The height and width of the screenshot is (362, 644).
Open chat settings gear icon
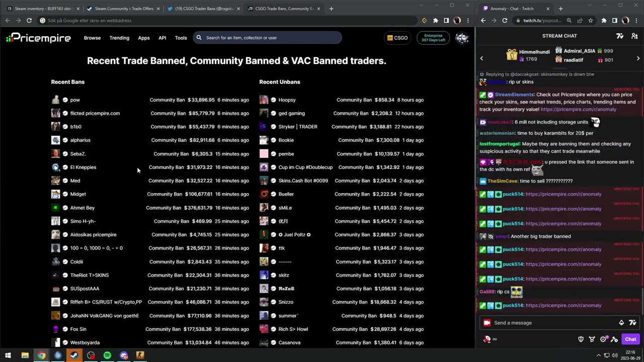tap(603, 339)
